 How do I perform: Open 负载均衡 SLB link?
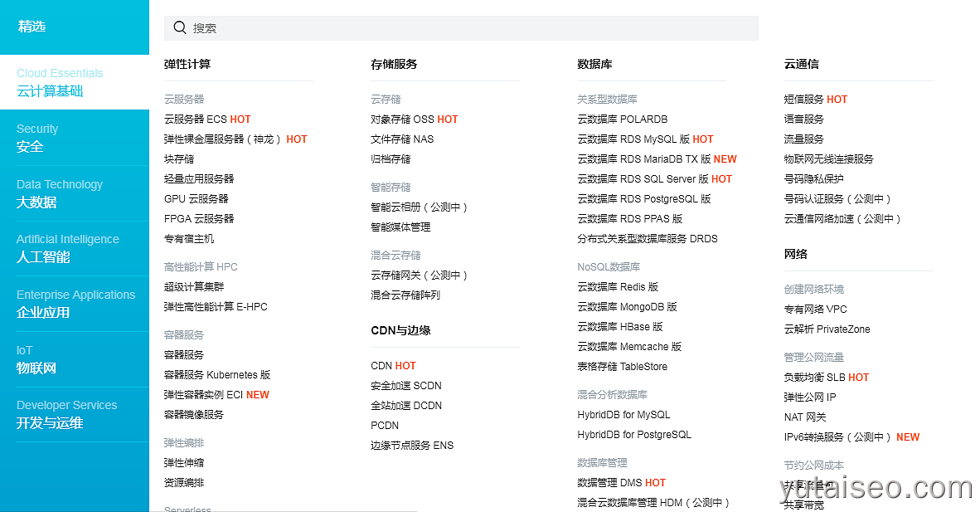[814, 378]
